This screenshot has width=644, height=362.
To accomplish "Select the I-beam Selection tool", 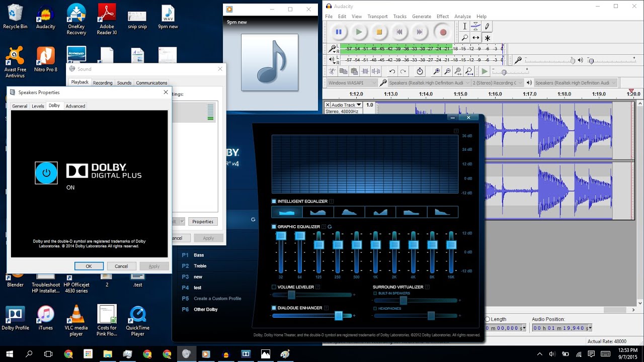I will tap(464, 26).
